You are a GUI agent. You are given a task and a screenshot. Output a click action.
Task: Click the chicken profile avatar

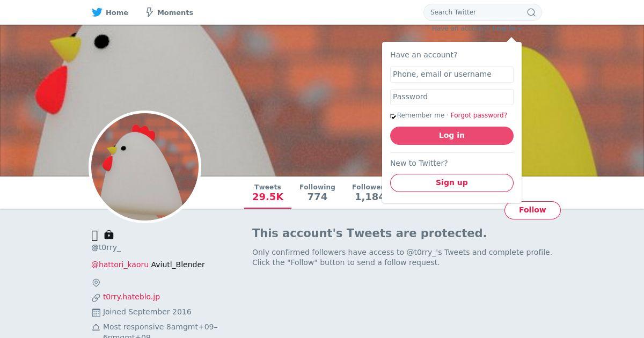(145, 167)
